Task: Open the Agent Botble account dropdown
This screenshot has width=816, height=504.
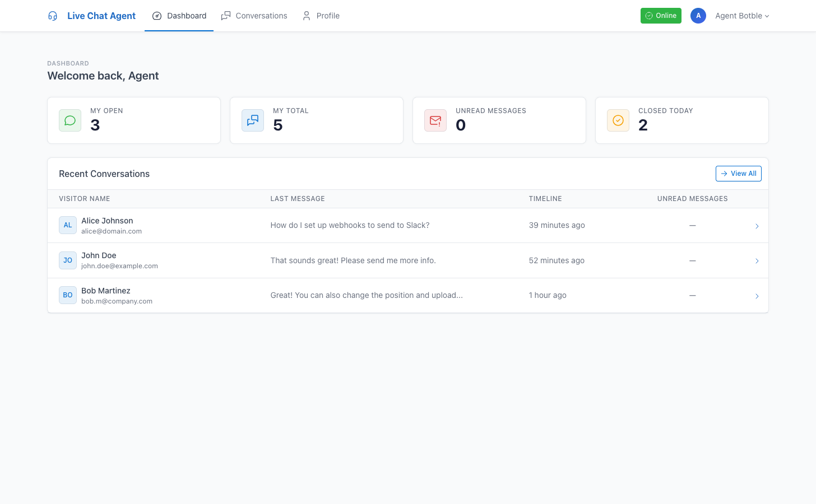Action: point(742,16)
